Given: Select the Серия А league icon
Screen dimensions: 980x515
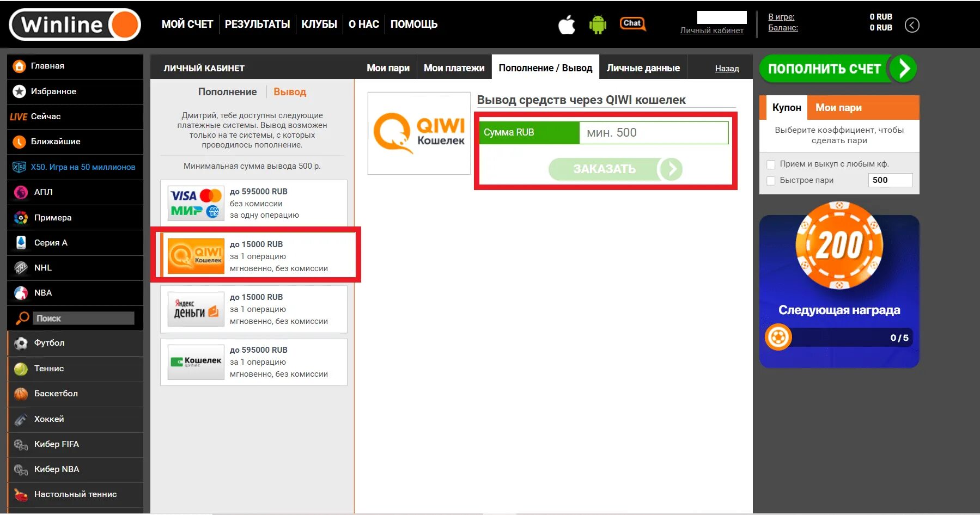Looking at the screenshot, I should click(x=21, y=243).
